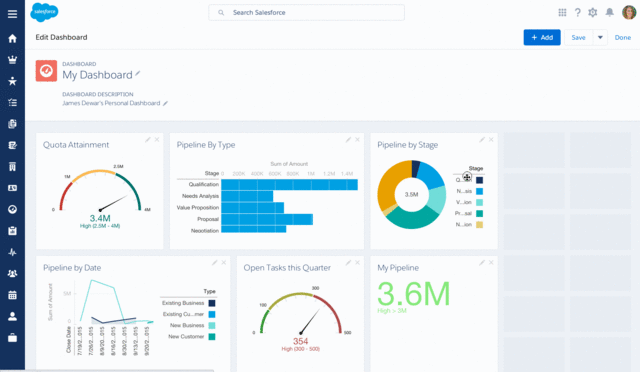
Task: Open the pulse feed icon in sidebar
Action: click(x=12, y=252)
